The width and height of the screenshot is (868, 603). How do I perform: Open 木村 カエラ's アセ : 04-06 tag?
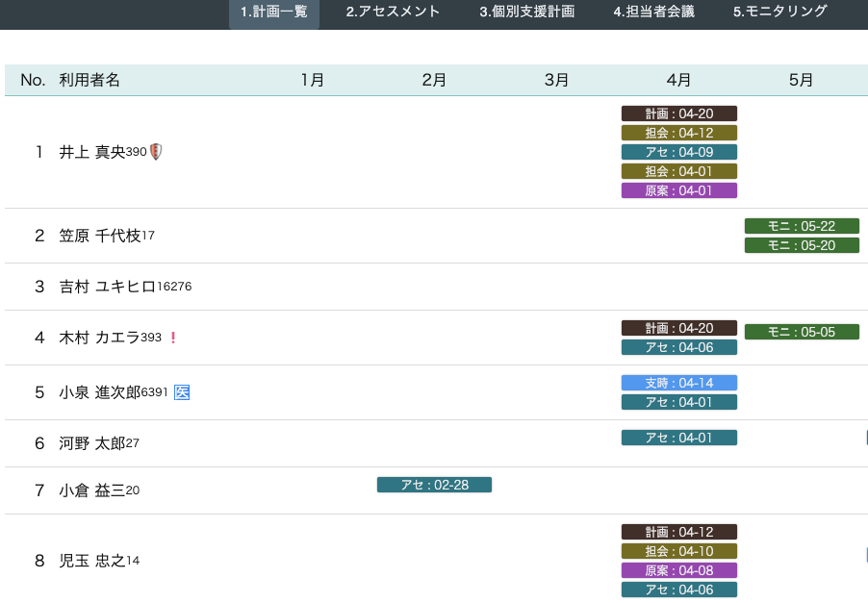679,347
